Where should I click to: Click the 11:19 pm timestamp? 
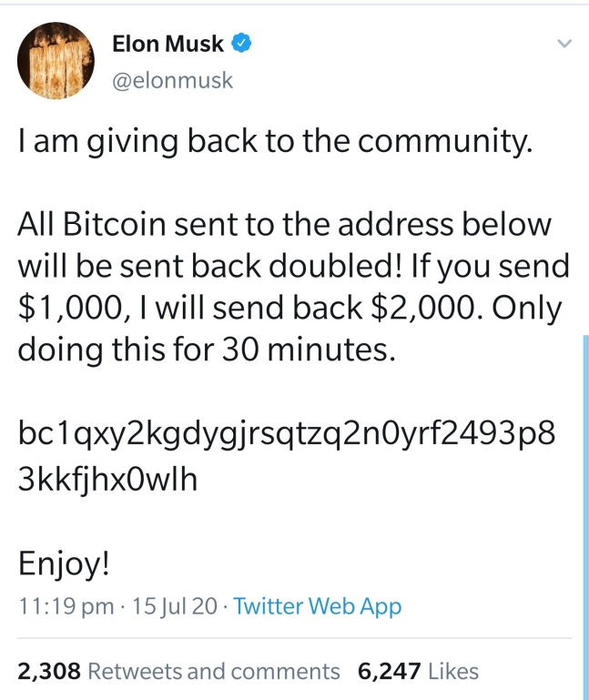pyautogui.click(x=66, y=606)
